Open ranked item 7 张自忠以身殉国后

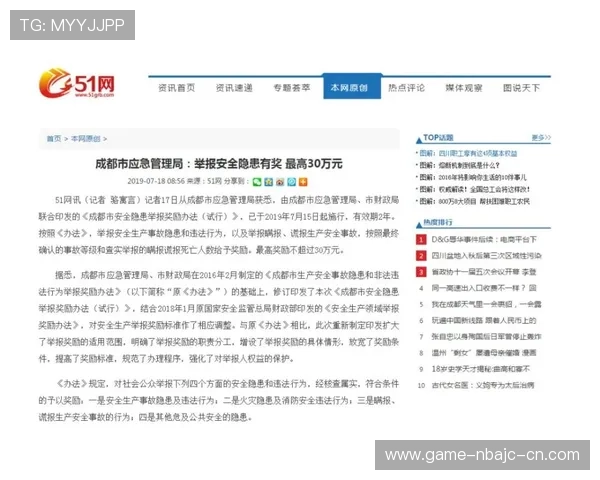point(486,336)
